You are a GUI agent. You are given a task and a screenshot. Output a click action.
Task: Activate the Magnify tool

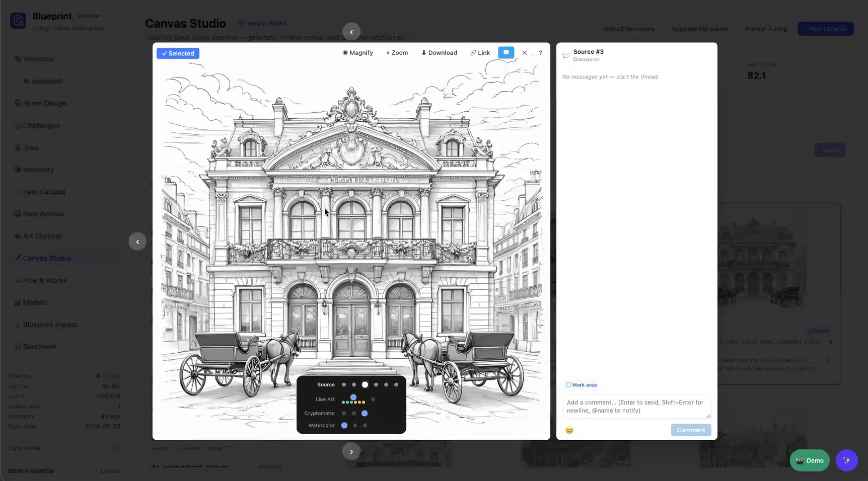click(357, 53)
